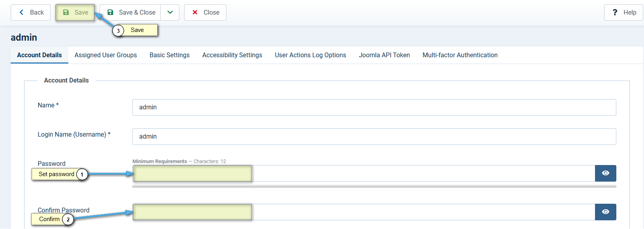
Task: Open User Actions Log Options tab
Action: (x=310, y=55)
